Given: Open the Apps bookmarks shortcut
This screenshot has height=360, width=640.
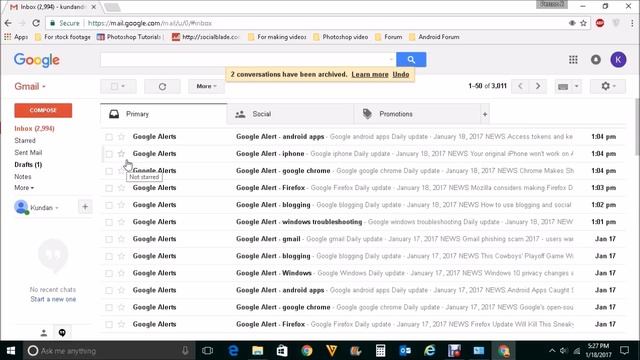Looking at the screenshot, I should pos(16,37).
